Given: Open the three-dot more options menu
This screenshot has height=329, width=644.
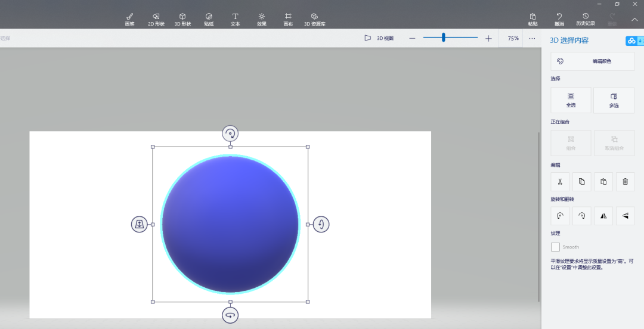Looking at the screenshot, I should 532,38.
